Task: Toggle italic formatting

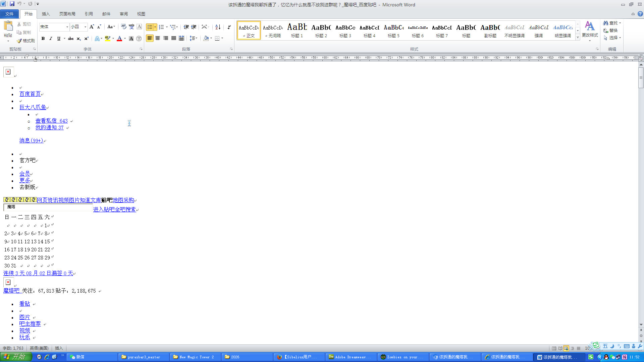Action: [x=51, y=39]
